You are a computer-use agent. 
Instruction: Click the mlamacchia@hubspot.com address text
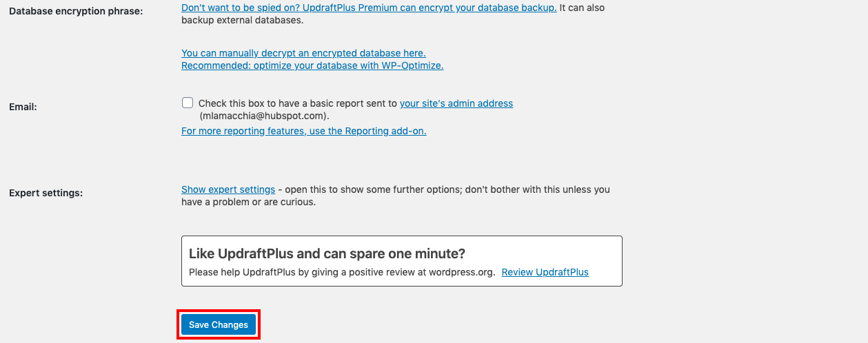coord(263,116)
